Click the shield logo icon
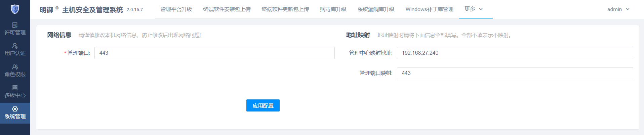Viewport: 644px width, 135px height. [15, 9]
